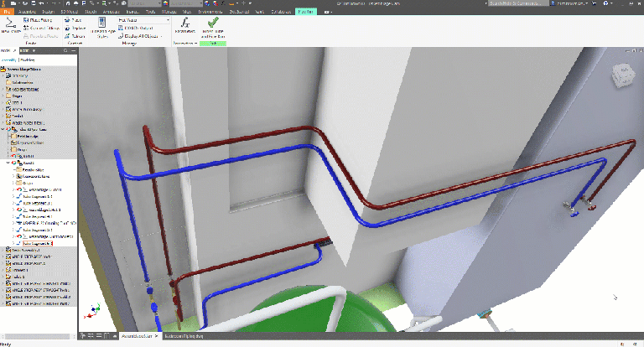Click Refresh in the Content panel
644x347 pixels.
(75, 36)
